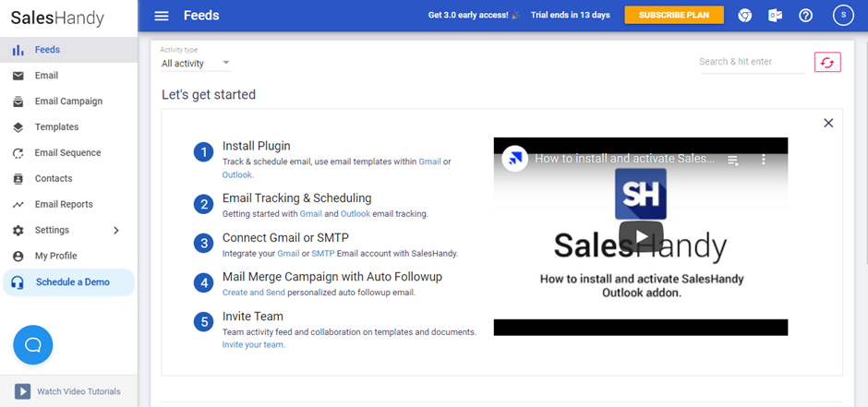Open Email Sequence in the sidebar
The width and height of the screenshot is (868, 407).
pyautogui.click(x=68, y=152)
